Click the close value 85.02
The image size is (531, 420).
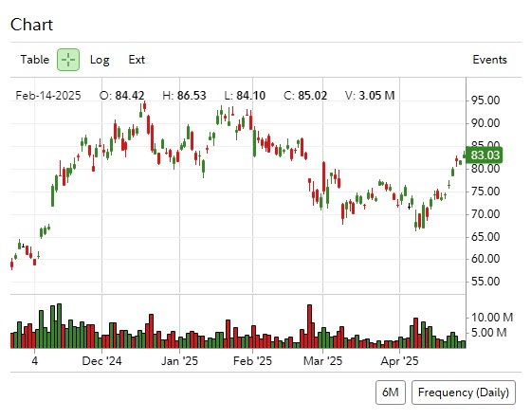(313, 96)
